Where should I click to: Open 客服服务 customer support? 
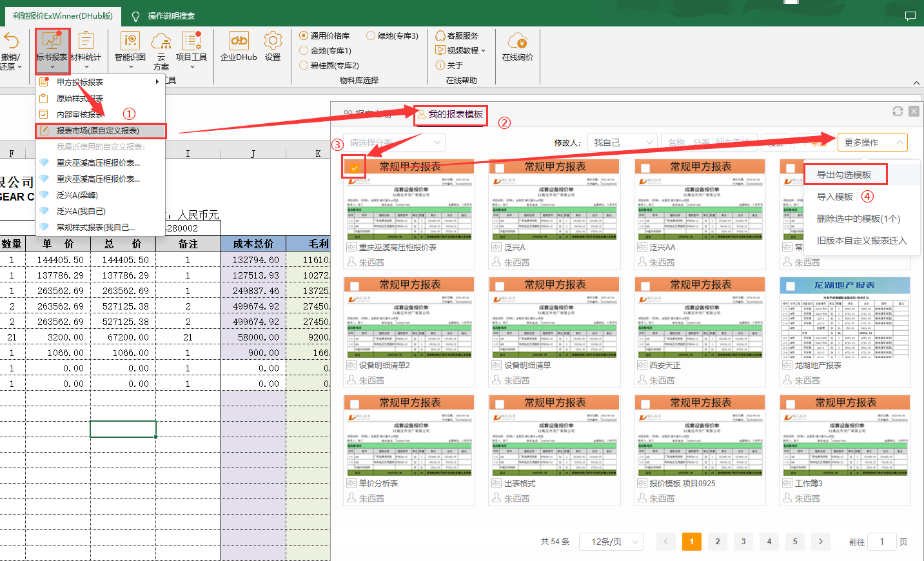(x=457, y=35)
